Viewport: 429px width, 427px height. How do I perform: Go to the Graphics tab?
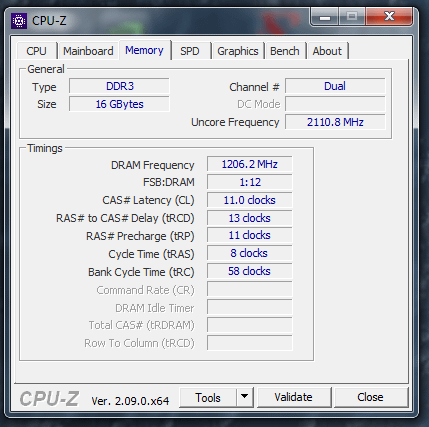[x=238, y=51]
